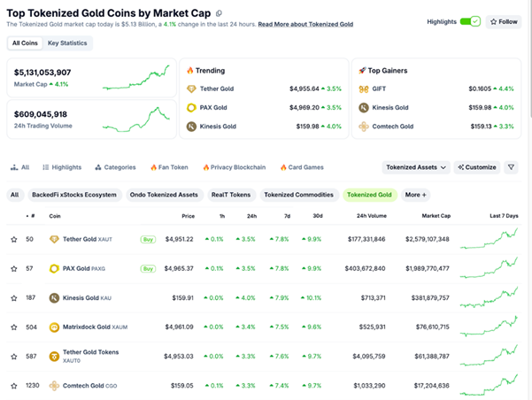The height and width of the screenshot is (400, 532).
Task: Open the Categories tab
Action: [x=114, y=167]
